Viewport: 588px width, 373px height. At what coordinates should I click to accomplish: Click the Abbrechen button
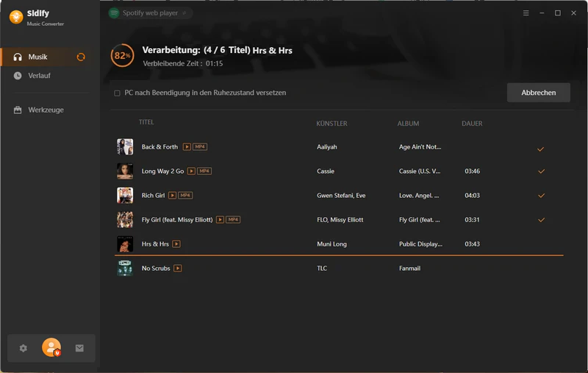tap(539, 93)
